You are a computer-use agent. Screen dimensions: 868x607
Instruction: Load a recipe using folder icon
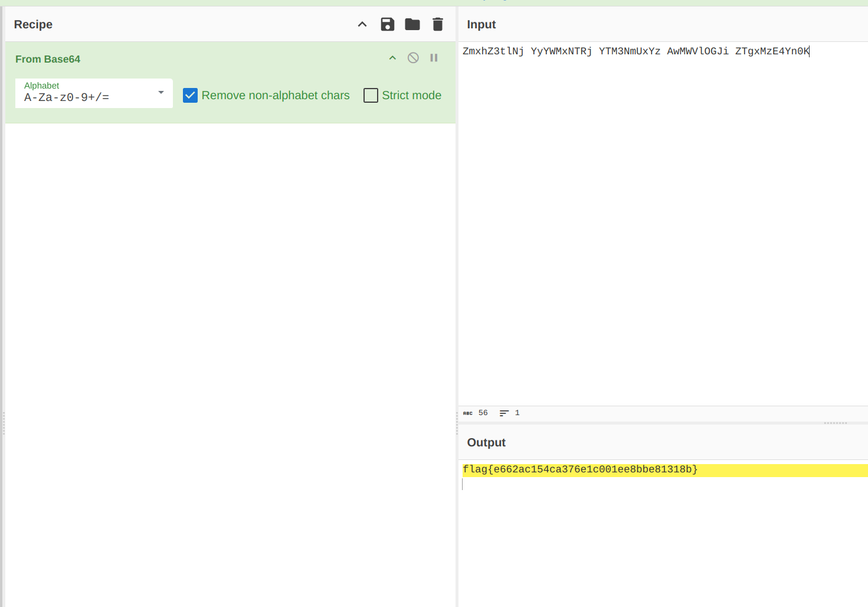(412, 24)
